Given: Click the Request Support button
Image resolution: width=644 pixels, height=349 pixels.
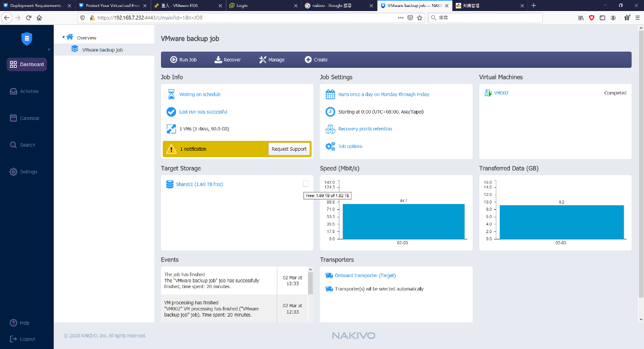Looking at the screenshot, I should pyautogui.click(x=289, y=149).
